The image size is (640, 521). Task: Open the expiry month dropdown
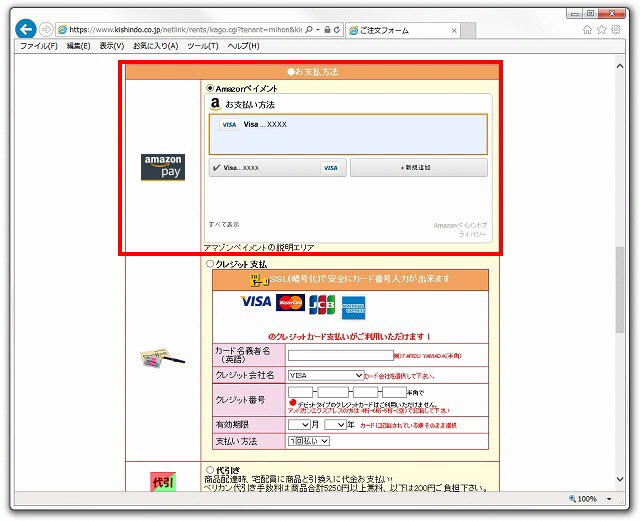299,425
